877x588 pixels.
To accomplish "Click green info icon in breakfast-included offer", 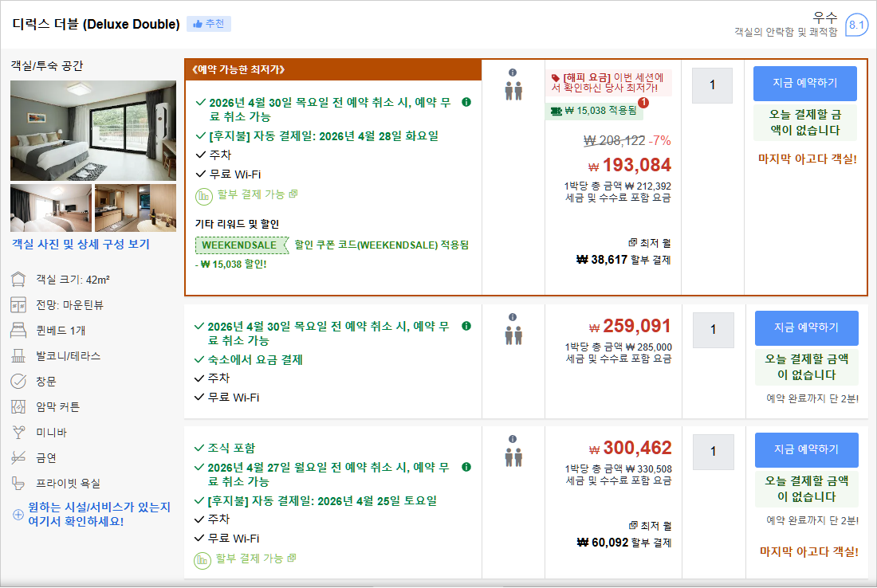I will tap(466, 467).
